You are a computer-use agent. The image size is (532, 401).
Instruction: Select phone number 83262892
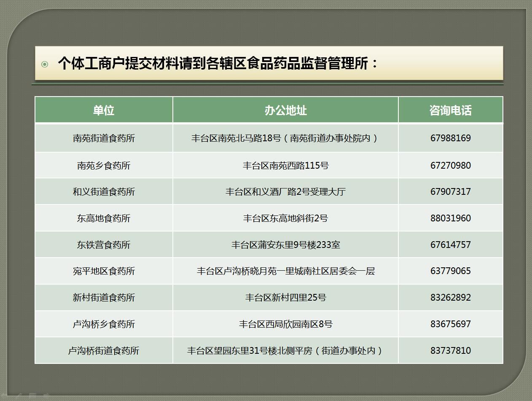451,297
